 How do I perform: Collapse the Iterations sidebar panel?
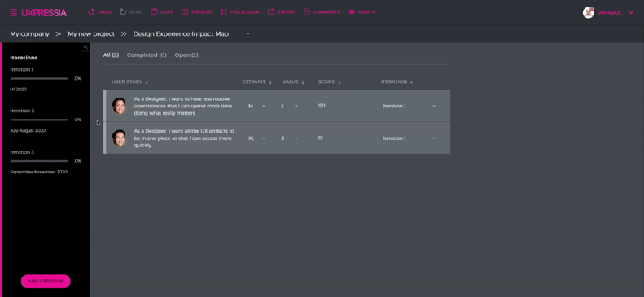click(x=85, y=47)
